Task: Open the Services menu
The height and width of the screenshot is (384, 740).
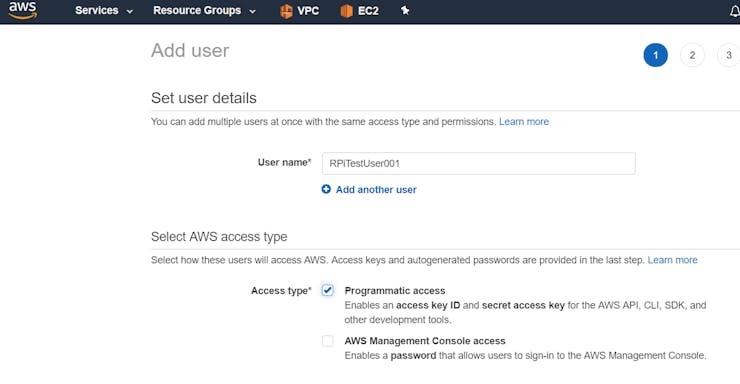Action: [97, 10]
